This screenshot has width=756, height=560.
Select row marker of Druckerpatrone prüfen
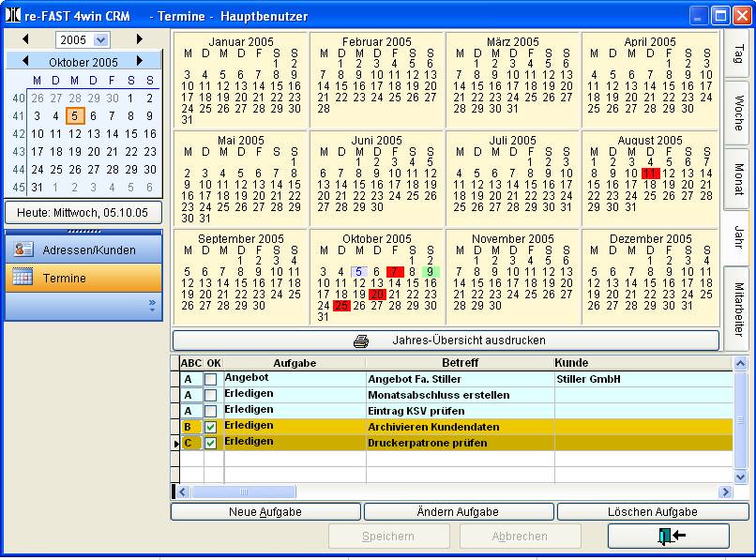pos(175,443)
